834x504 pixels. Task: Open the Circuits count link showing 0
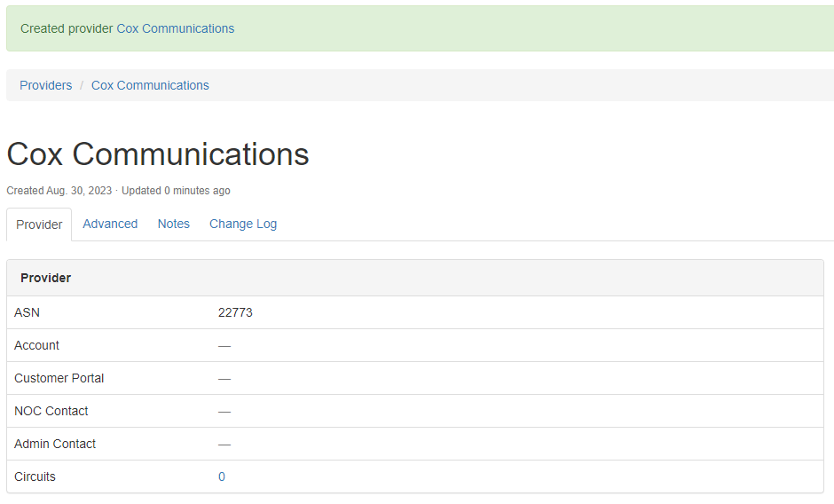(x=222, y=476)
